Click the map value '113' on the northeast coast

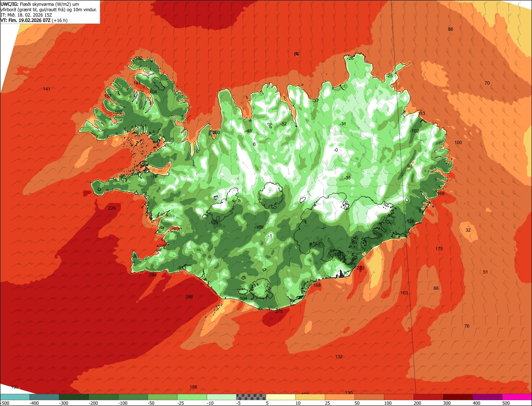421,113
